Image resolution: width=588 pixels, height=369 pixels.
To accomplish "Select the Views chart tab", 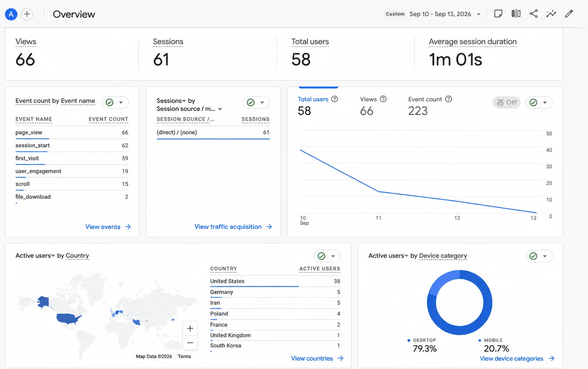I will click(x=373, y=105).
